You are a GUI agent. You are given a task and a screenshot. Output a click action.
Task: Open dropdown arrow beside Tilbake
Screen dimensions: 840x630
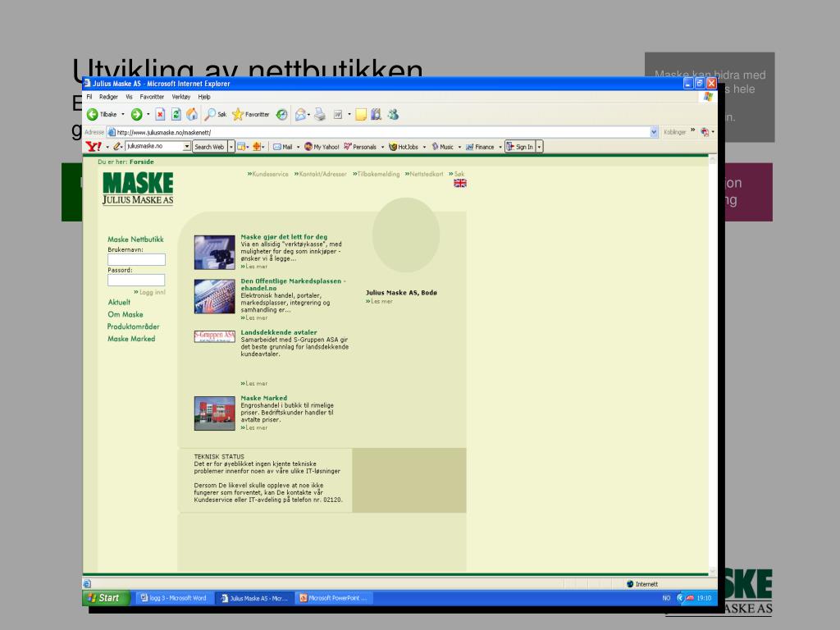123,115
